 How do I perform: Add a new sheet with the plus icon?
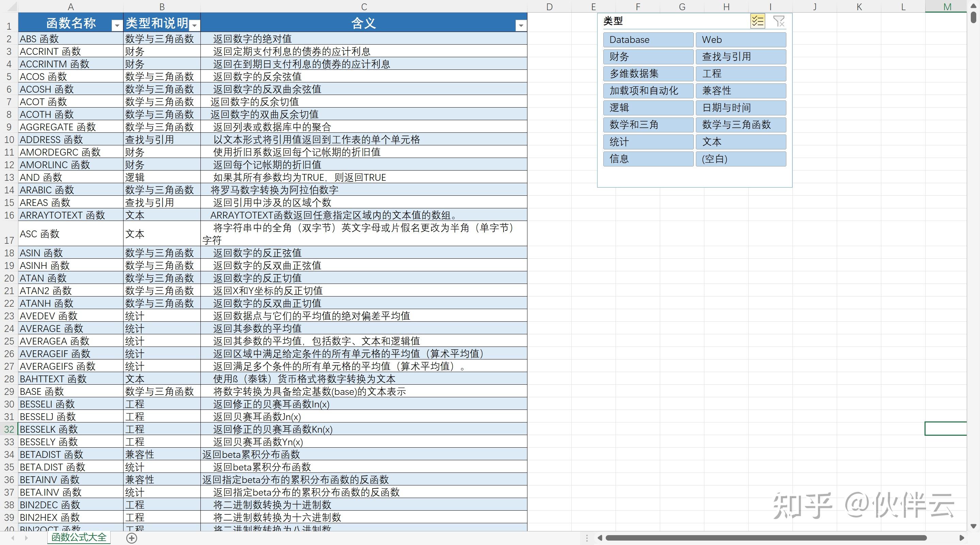point(132,538)
